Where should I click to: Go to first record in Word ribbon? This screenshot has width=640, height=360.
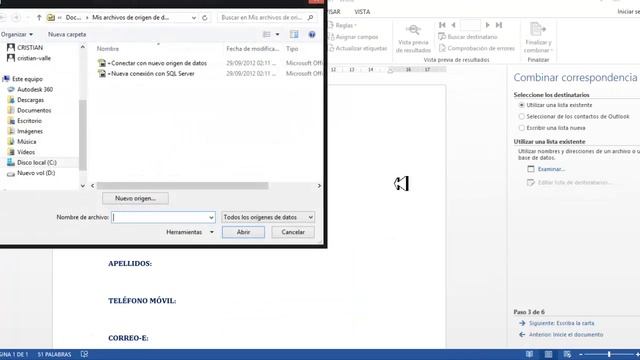442,25
